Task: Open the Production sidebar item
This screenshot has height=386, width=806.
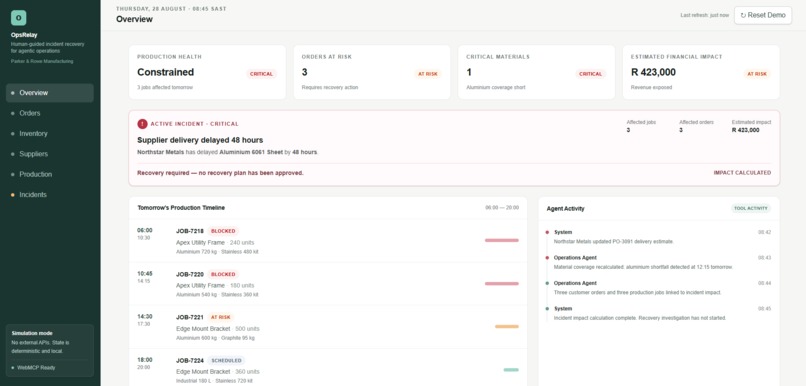Action: [50, 174]
